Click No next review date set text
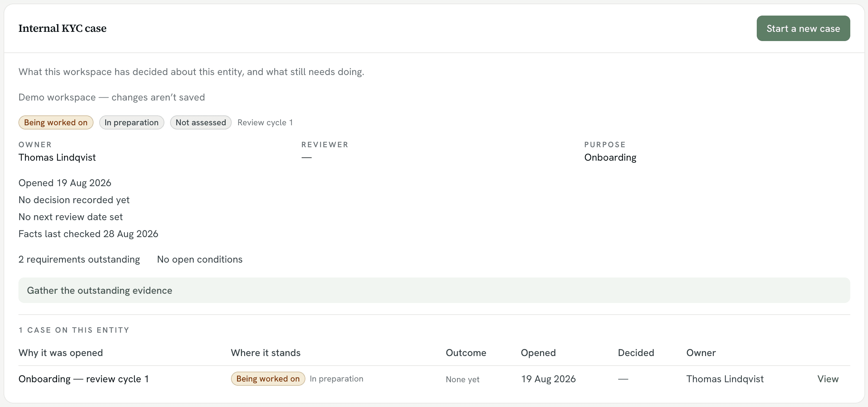The image size is (868, 407). tap(71, 217)
